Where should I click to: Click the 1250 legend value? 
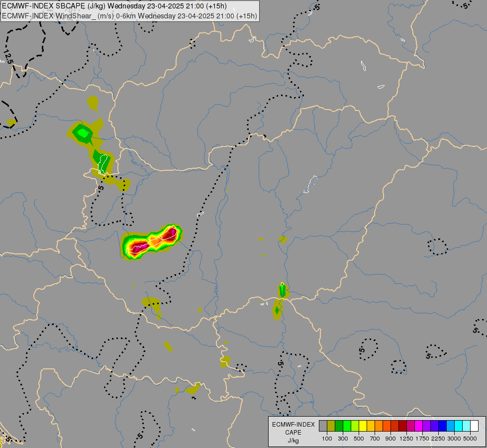[406, 439]
